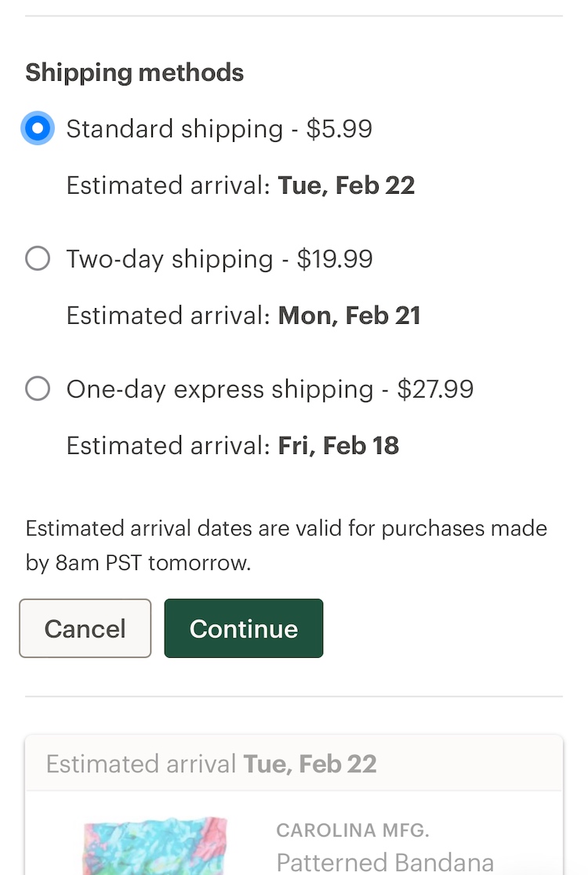Screen dimensions: 588x875
Task: Click the 8am PST arrival dates note
Action: pos(286,545)
